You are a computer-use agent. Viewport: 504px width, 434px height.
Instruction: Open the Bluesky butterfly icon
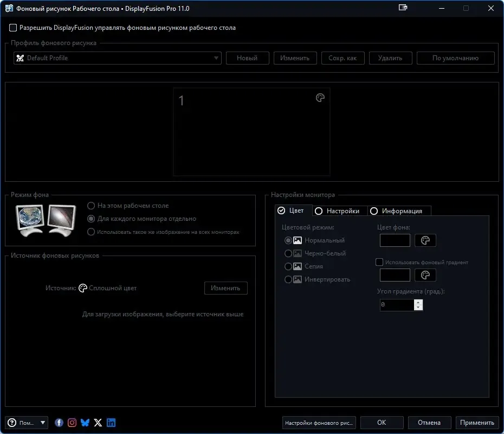[x=85, y=423]
